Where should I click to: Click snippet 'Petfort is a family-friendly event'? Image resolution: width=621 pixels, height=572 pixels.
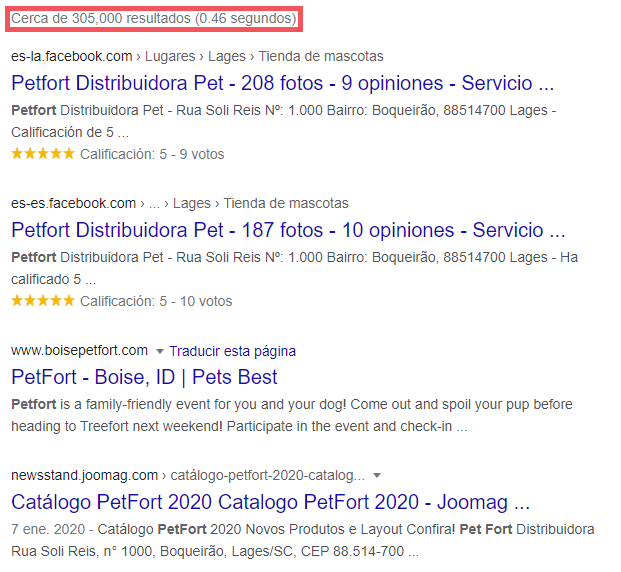[292, 415]
